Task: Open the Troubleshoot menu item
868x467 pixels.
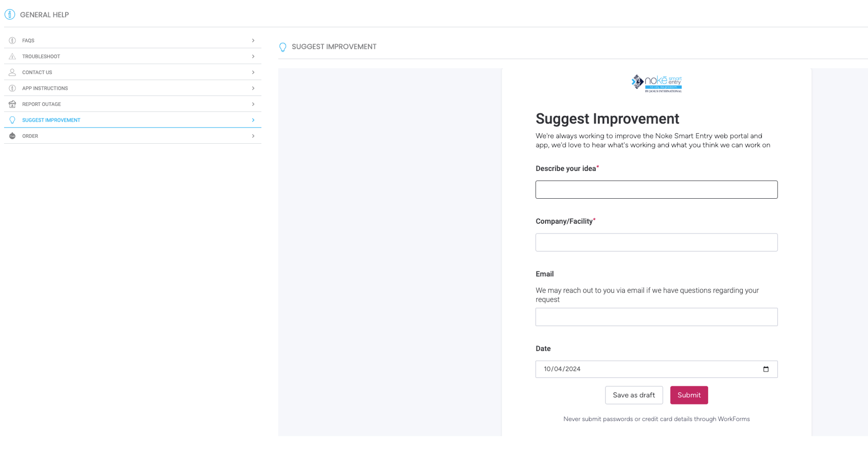Action: coord(133,56)
